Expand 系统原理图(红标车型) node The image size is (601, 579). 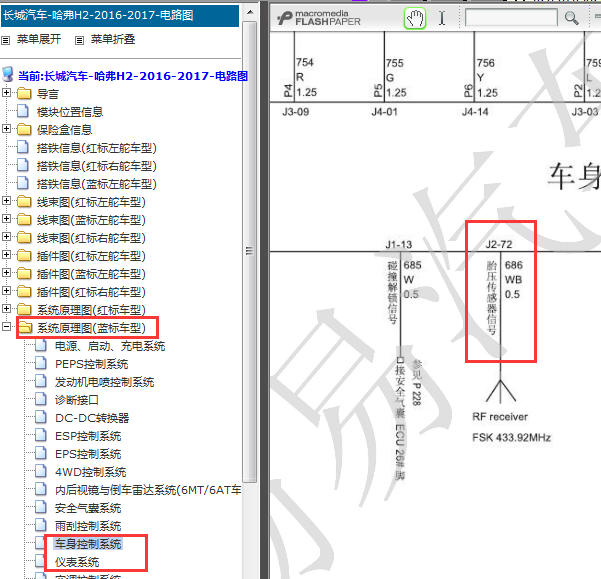tap(6, 308)
